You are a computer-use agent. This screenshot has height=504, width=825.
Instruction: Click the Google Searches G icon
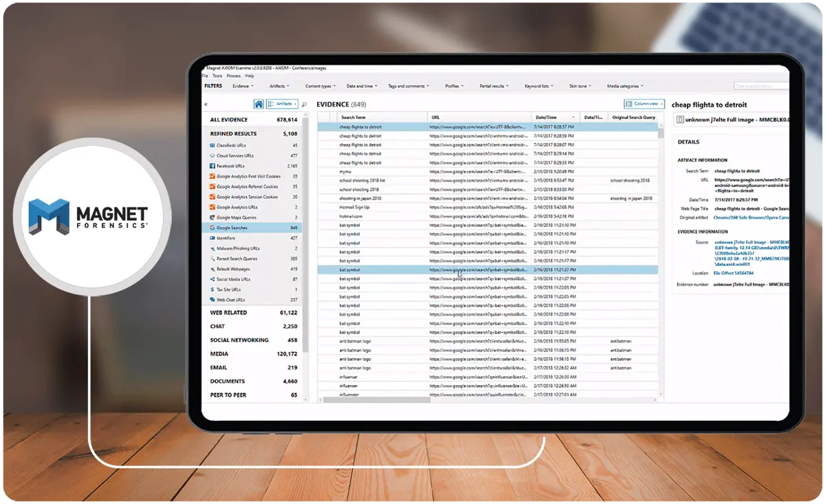(212, 228)
